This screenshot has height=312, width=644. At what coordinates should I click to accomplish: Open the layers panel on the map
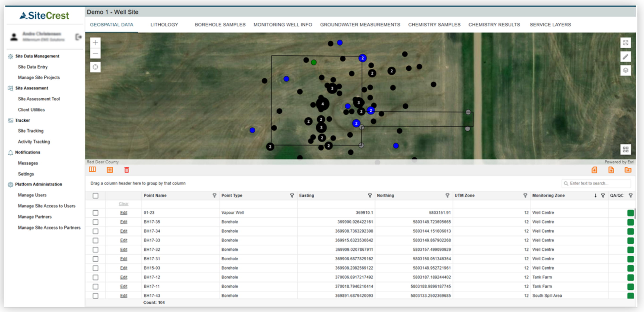(x=626, y=70)
